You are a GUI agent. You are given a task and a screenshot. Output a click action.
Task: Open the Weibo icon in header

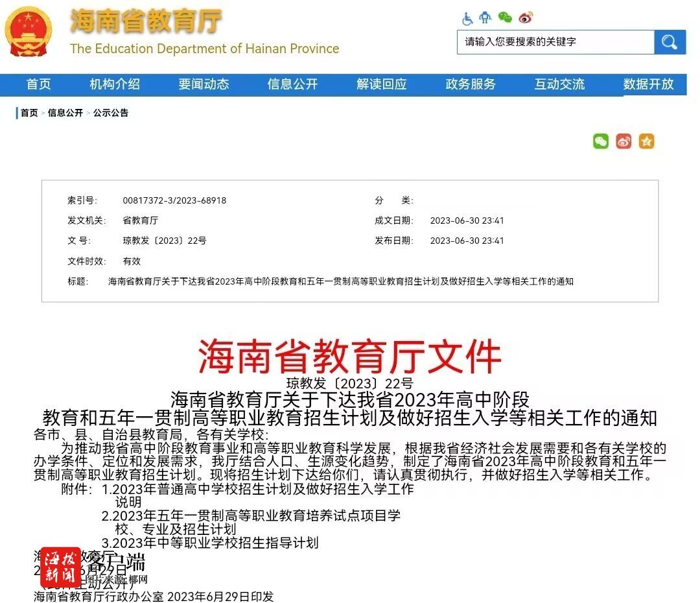pyautogui.click(x=526, y=18)
